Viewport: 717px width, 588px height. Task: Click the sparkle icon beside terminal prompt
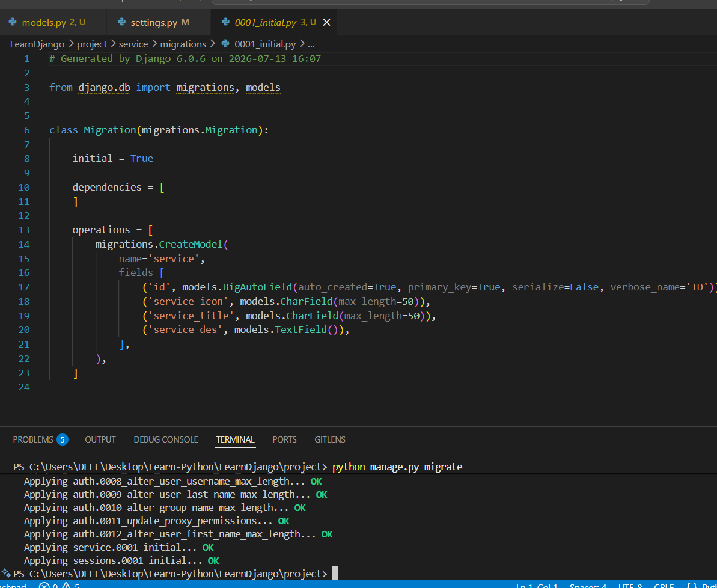pos(6,574)
